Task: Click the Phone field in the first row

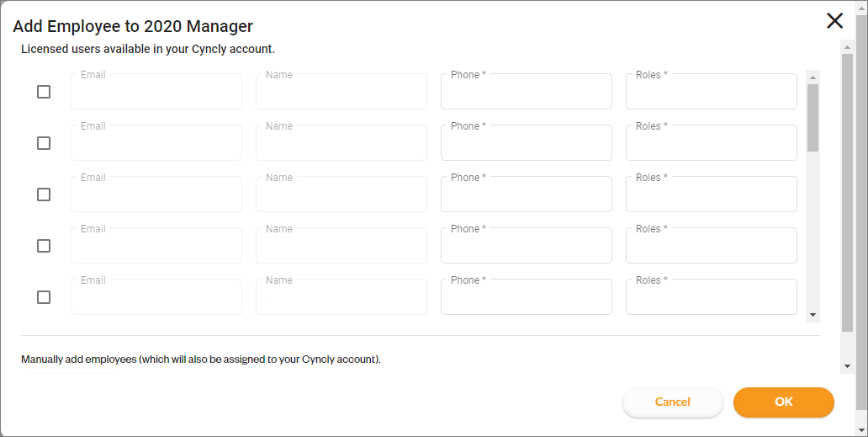Action: tap(527, 92)
